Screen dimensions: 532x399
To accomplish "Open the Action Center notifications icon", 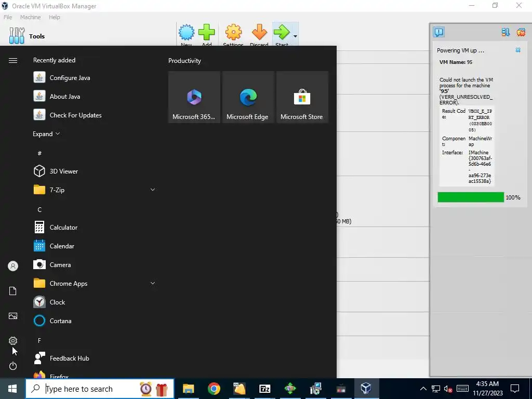I will (515, 389).
